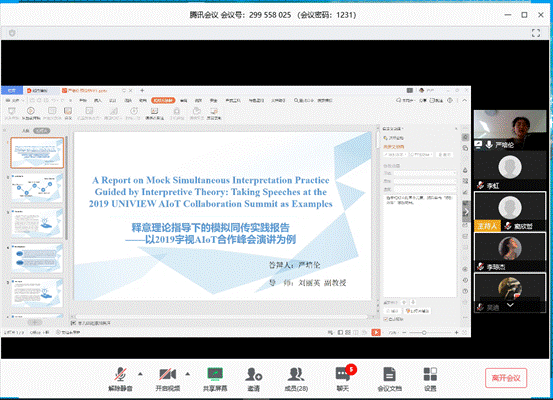Toggle the checkbox at side pane bottom
Screen dimensions: 553x400
[385, 319]
